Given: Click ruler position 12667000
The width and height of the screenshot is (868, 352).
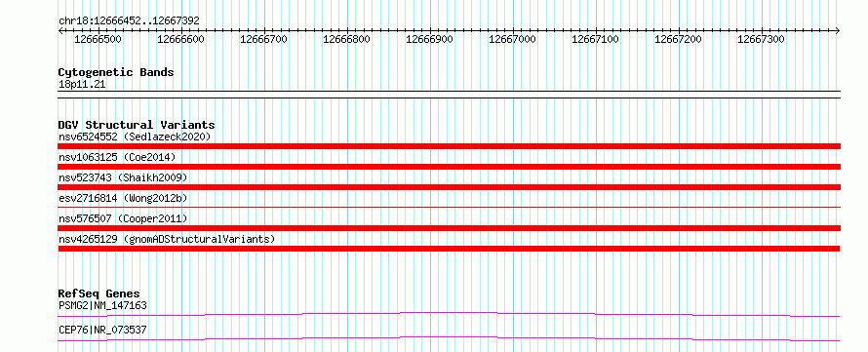Looking at the screenshot, I should click(x=513, y=39).
